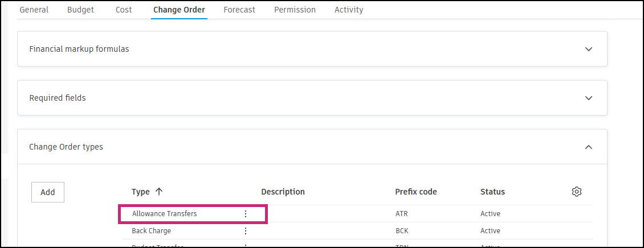Click the Status column header
Image resolution: width=644 pixels, height=248 pixels.
492,192
